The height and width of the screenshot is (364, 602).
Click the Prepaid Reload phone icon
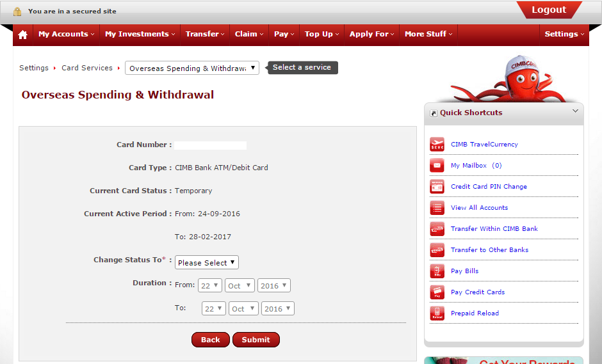tap(437, 313)
